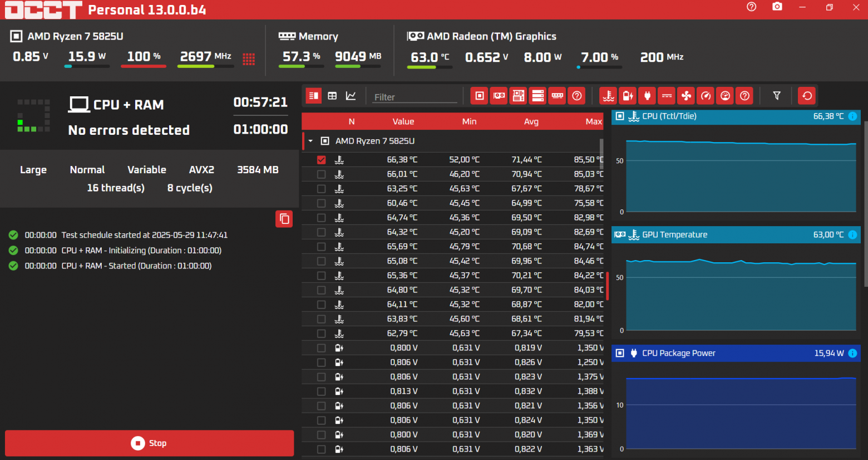This screenshot has height=460, width=868.
Task: Click the graph panel vertical scrollbar
Action: click(865, 203)
